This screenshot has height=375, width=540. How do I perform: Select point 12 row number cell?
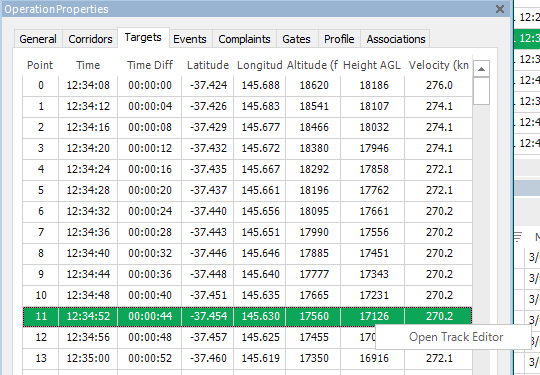tap(41, 337)
